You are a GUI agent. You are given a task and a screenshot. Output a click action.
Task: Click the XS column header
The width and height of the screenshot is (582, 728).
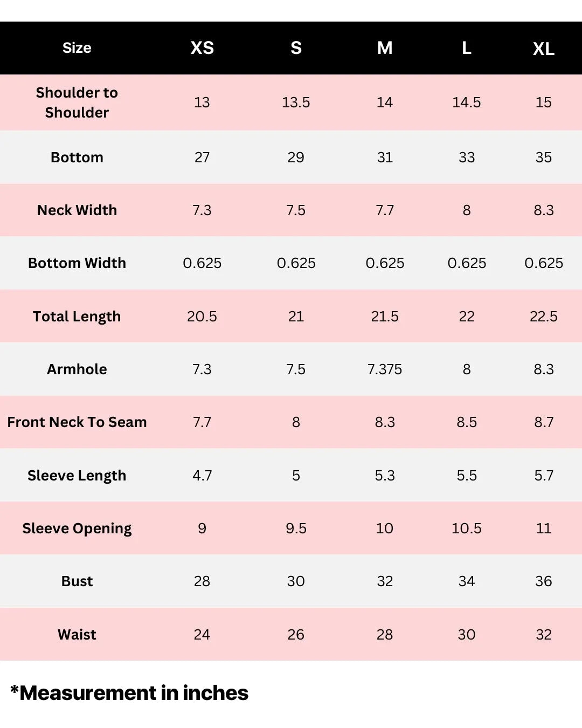[x=202, y=48]
